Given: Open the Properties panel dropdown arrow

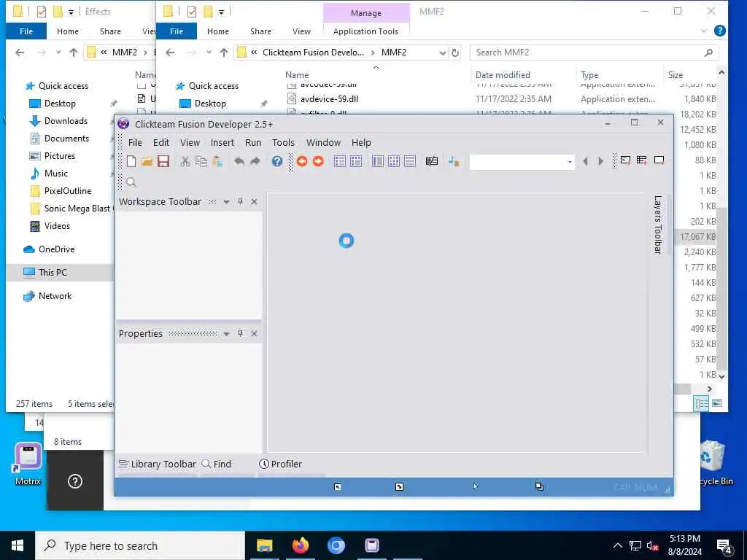Looking at the screenshot, I should (x=226, y=334).
